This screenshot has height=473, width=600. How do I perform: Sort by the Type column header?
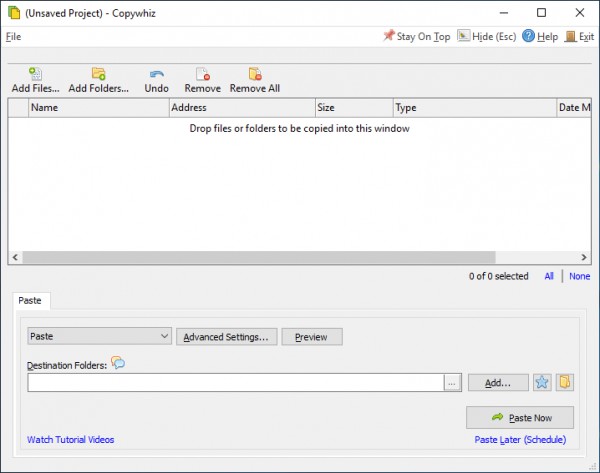(475, 108)
